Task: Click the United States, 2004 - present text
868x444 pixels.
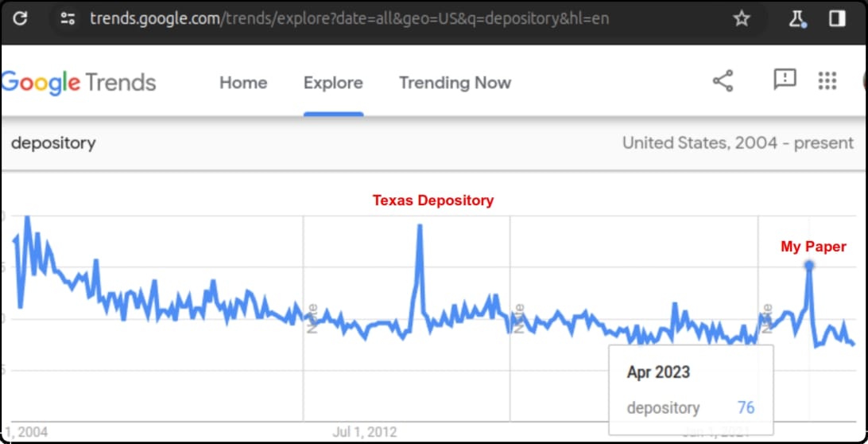Action: (x=738, y=143)
